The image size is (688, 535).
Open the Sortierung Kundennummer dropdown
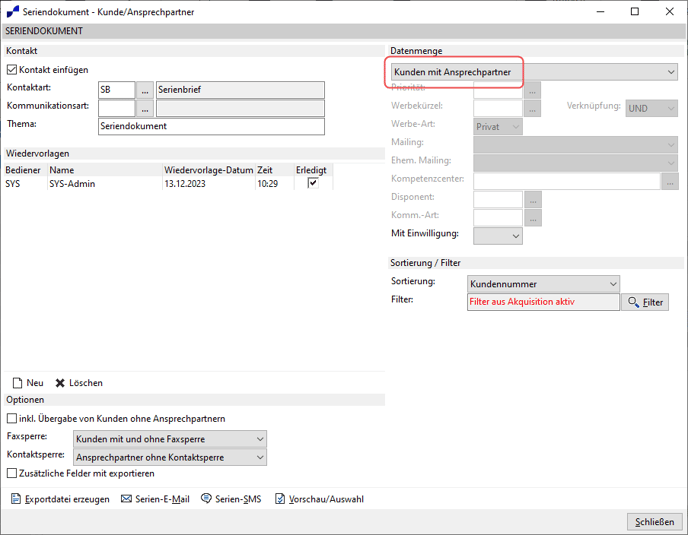[x=543, y=284]
